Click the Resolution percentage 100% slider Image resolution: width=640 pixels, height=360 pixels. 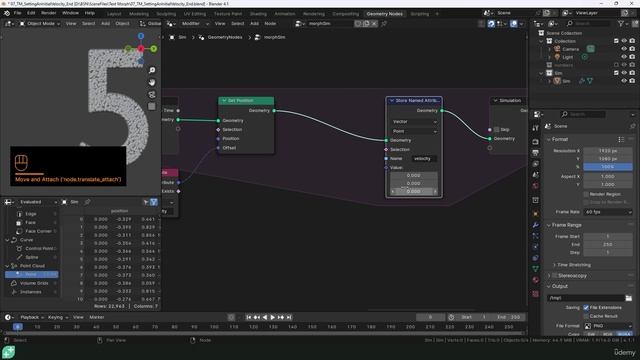pyautogui.click(x=608, y=167)
